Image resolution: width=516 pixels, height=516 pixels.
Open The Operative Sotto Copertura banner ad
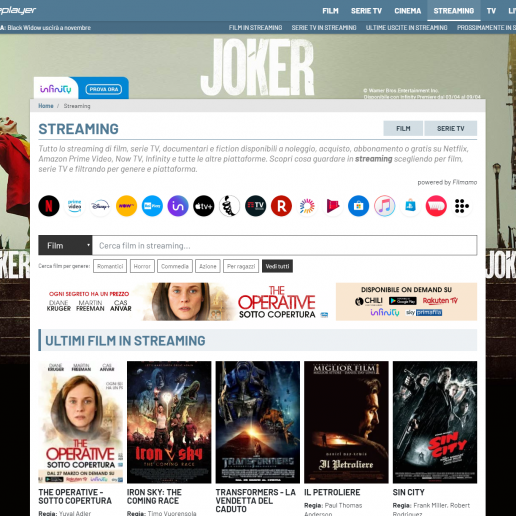coord(187,302)
